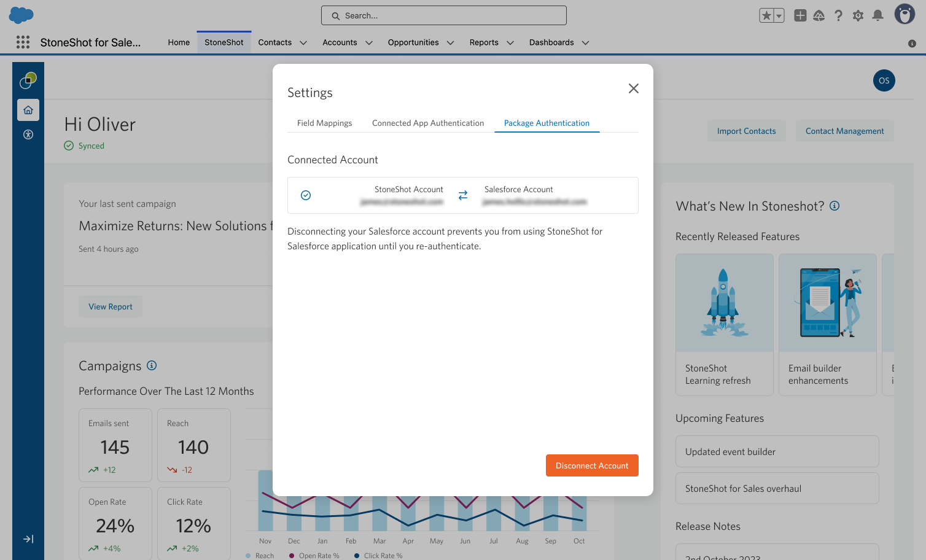Click the info icon below the profile avatar
This screenshot has width=926, height=560.
pos(912,44)
